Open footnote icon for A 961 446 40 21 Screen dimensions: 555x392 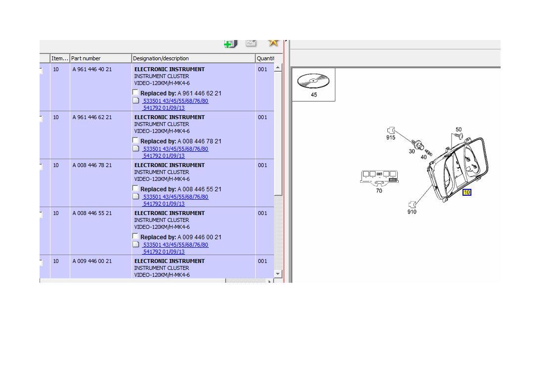pos(136,101)
